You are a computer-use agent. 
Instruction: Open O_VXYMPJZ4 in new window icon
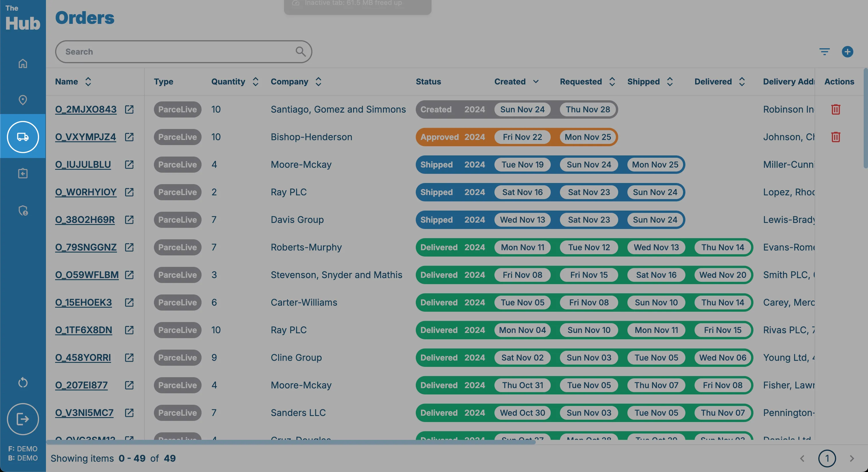click(129, 137)
